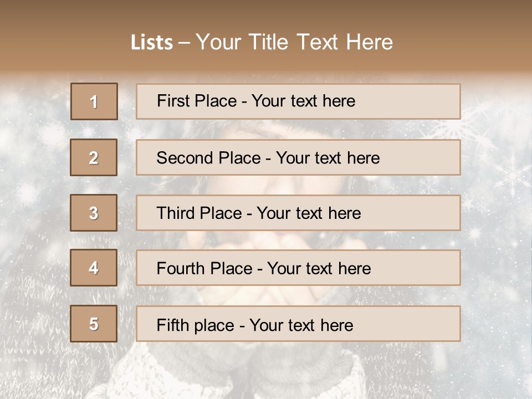532x399 pixels.
Task: Select the number 2 box
Action: click(94, 157)
